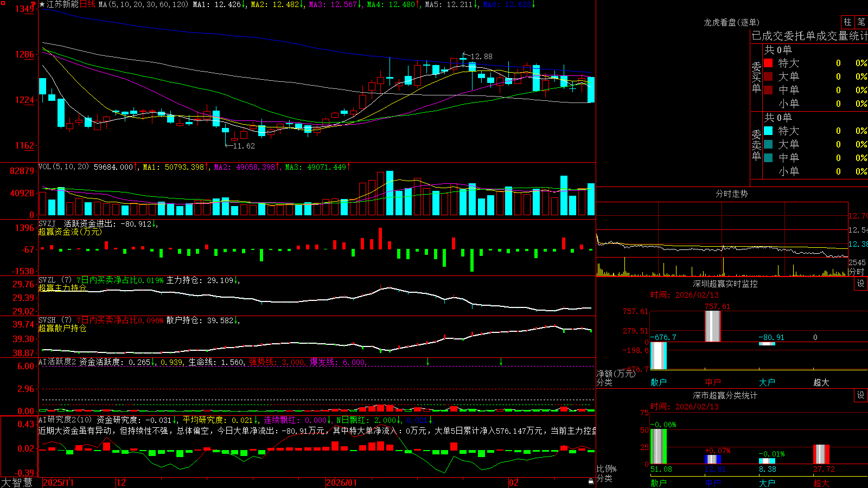
Task: Open 设 settings for 深市超赢分类统计
Action: pos(861,395)
